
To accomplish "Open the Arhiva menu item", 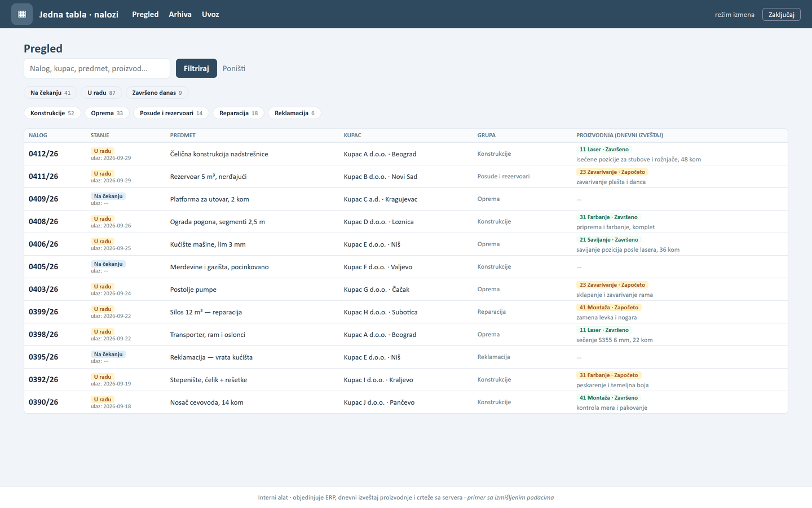I will point(180,14).
